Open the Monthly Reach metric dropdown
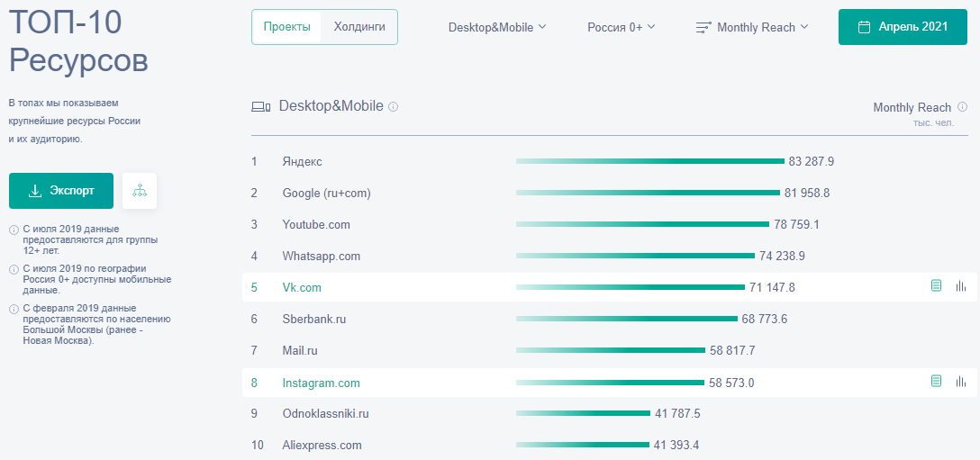 tap(752, 27)
